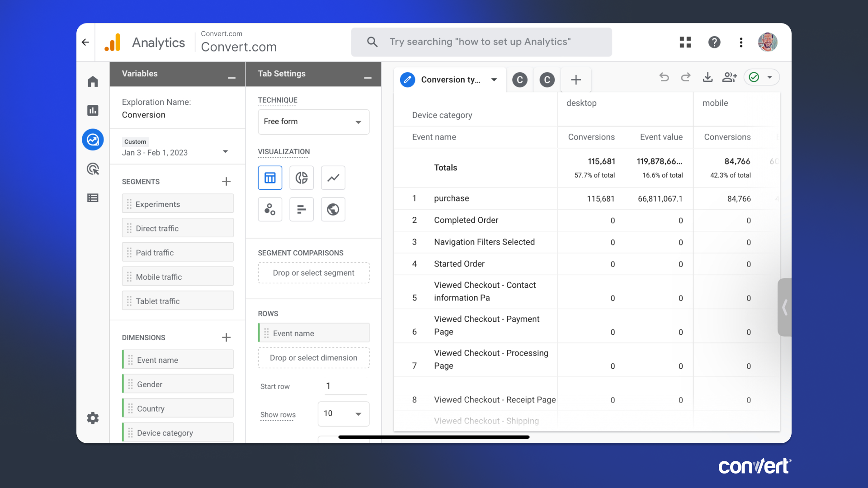Screen dimensions: 868x488
Task: Open the user profile avatar
Action: tap(768, 42)
